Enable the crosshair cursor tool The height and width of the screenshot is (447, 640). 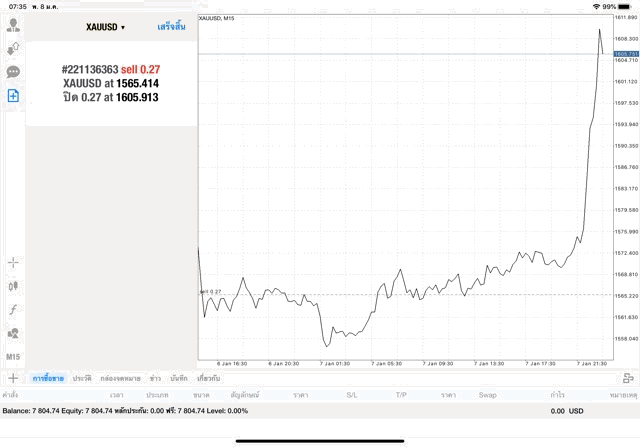tap(13, 262)
